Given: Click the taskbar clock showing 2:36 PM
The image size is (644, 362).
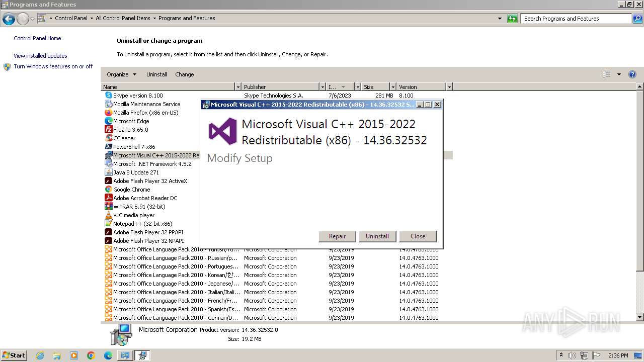Looking at the screenshot, I should click(618, 355).
